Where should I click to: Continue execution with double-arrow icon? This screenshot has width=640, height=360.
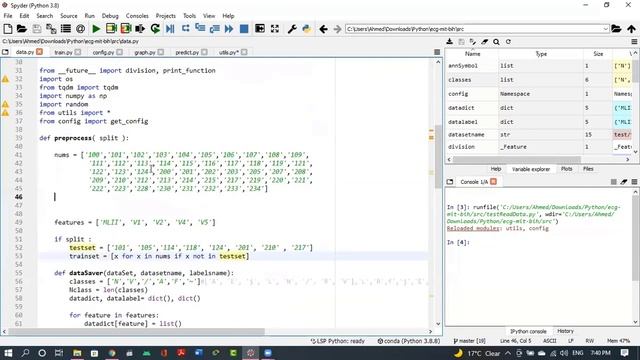click(229, 29)
